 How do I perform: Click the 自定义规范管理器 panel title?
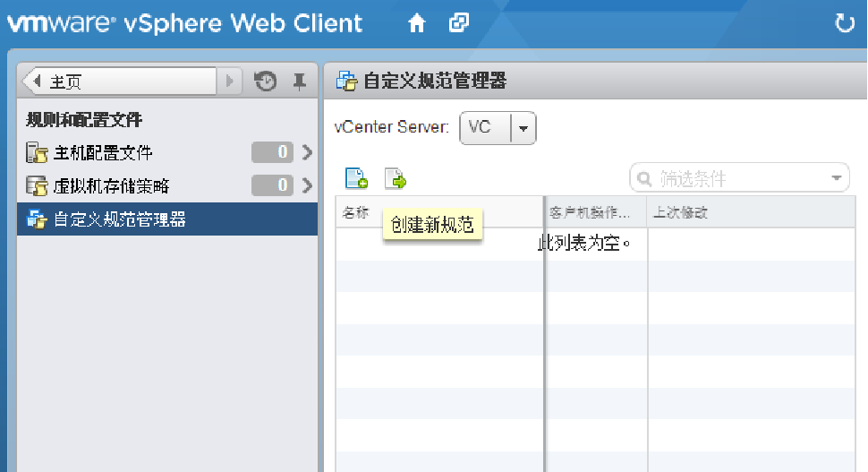[x=435, y=81]
